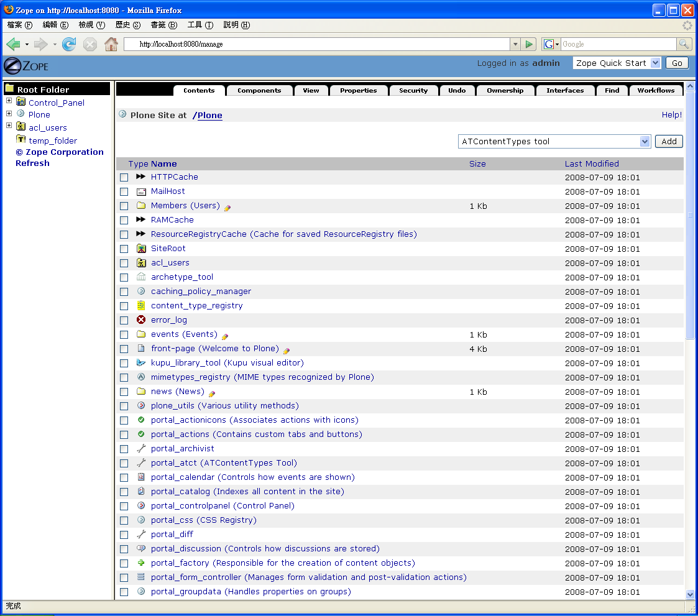Click the Google search input field
Screen dimensions: 698x616
click(619, 44)
